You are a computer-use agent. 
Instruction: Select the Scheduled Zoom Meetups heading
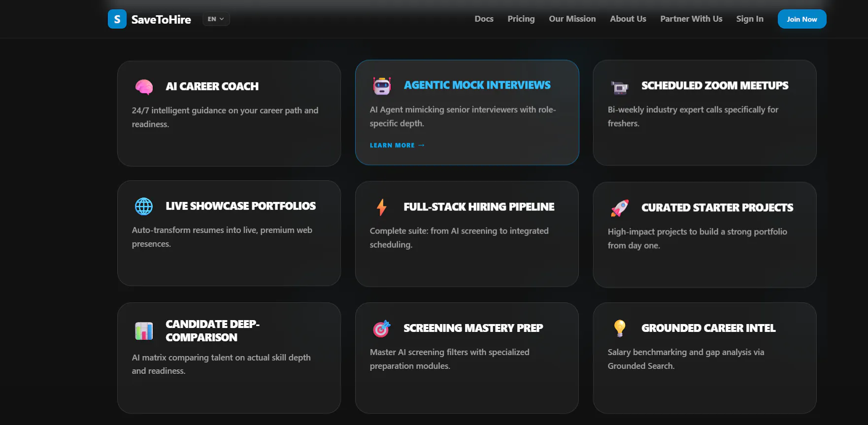click(x=715, y=86)
